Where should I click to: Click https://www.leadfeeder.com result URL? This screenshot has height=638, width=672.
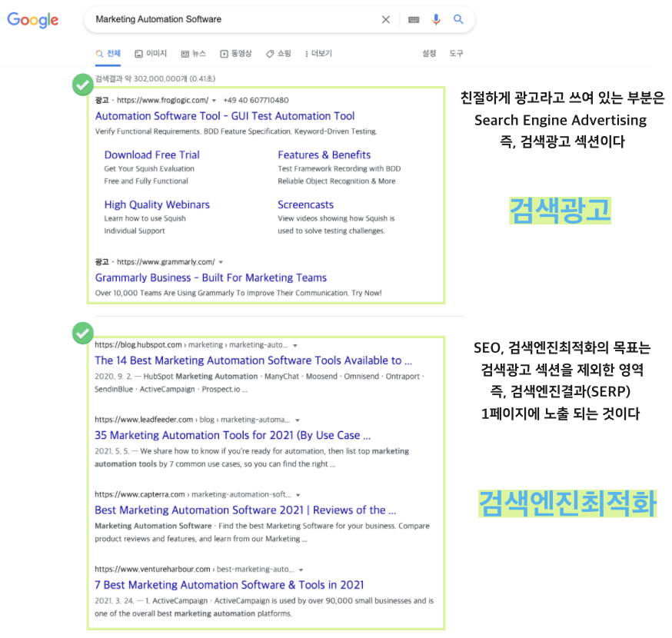(x=144, y=420)
